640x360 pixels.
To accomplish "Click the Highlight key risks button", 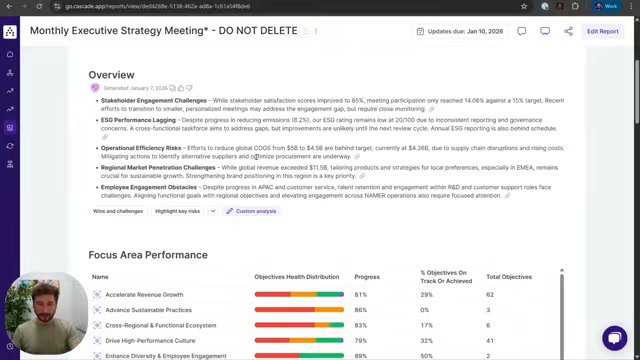I will pyautogui.click(x=178, y=211).
